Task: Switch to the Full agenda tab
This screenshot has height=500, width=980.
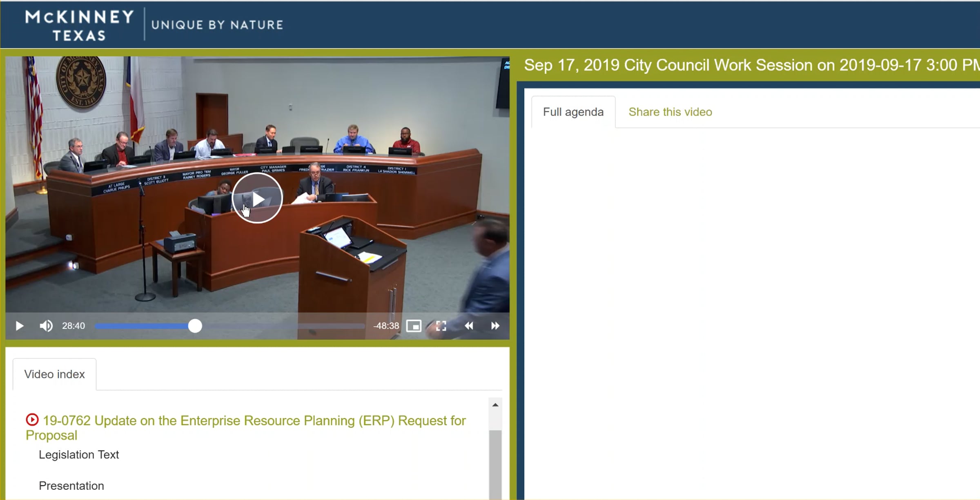Action: pyautogui.click(x=573, y=112)
